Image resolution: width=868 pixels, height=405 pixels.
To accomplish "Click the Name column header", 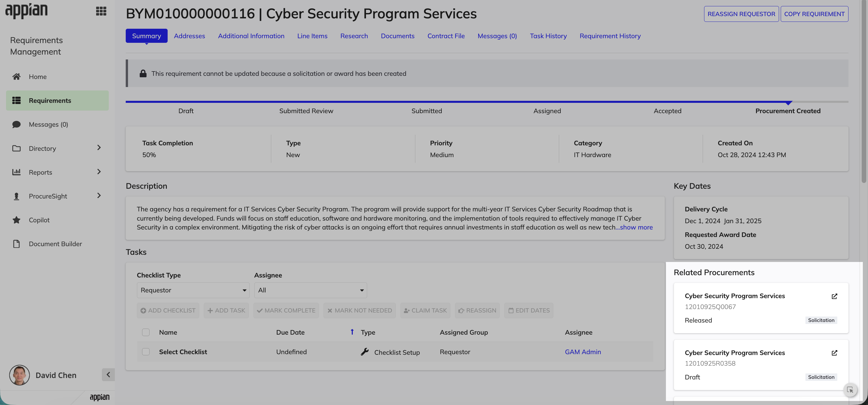I will click(168, 332).
